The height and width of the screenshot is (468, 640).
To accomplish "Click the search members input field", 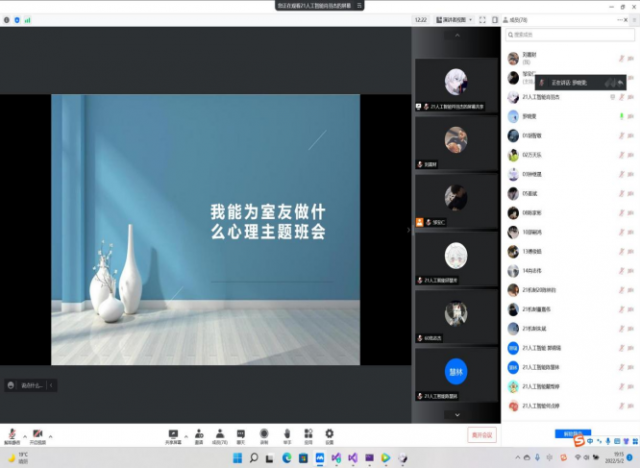I will coord(570,35).
